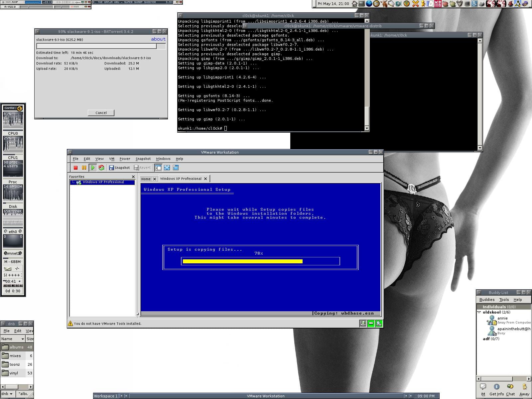Click the BitTorrent download progress bar
This screenshot has width=532, height=399.
[x=101, y=46]
